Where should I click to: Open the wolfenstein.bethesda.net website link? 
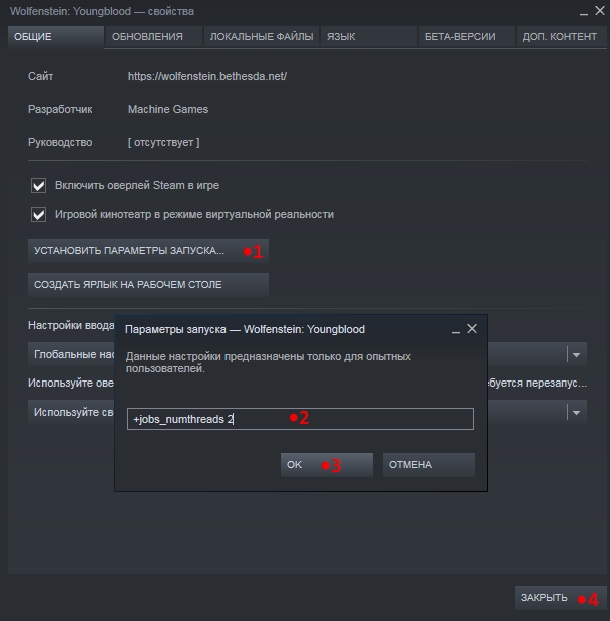pyautogui.click(x=207, y=76)
